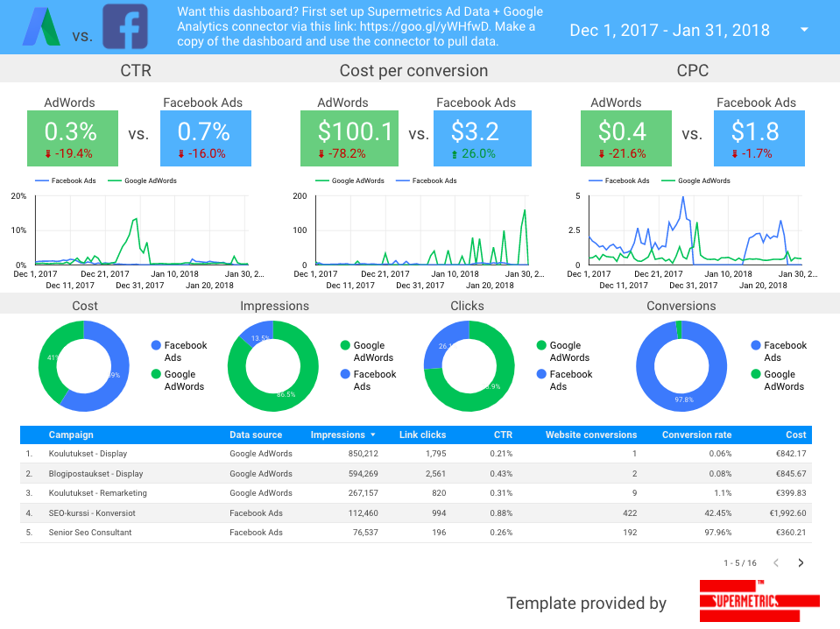Click Facebook Ads $3.2 cost per conversion scorecard
Image resolution: width=840 pixels, height=629 pixels.
coord(482,138)
